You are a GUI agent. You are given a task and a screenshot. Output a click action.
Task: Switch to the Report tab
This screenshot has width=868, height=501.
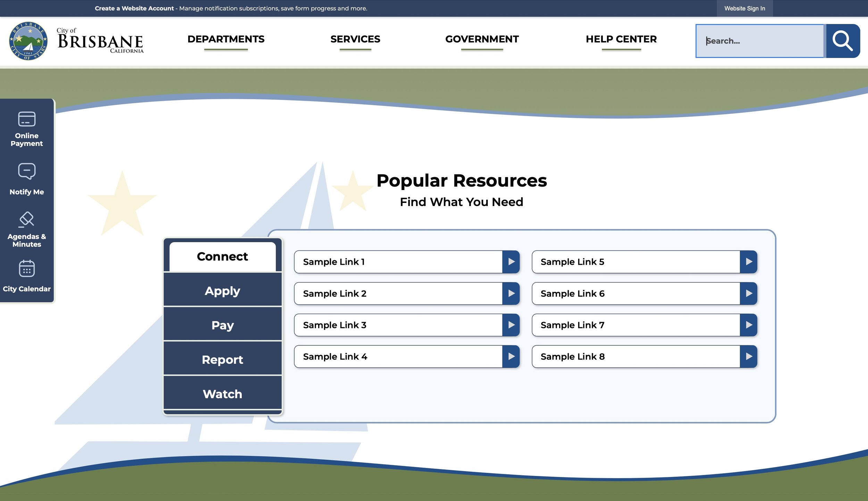click(223, 359)
